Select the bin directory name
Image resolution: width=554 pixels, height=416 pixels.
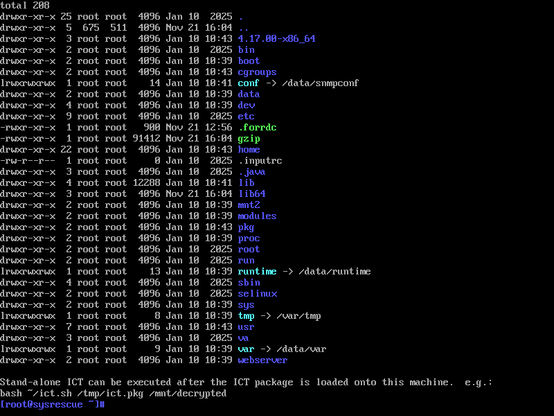click(246, 49)
